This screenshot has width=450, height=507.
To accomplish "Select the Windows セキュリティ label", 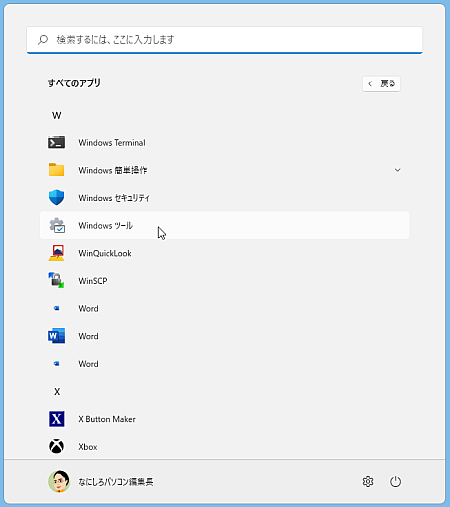I will pos(114,198).
